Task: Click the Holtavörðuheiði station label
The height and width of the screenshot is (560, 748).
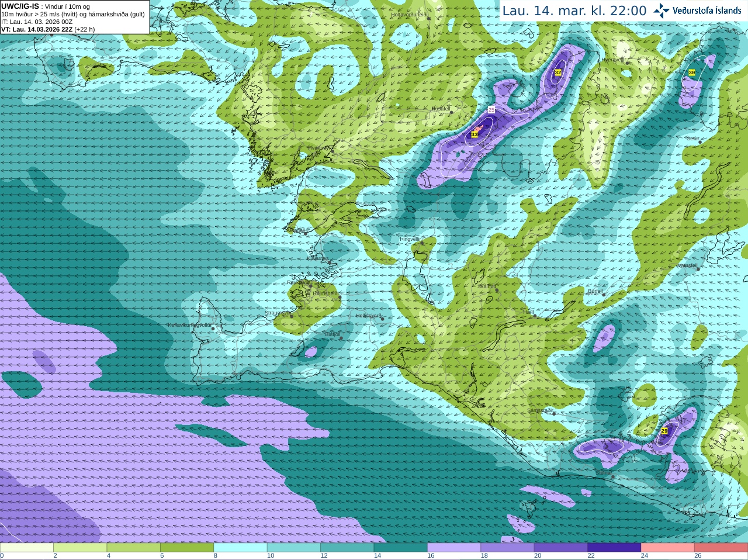Action: pos(410,15)
